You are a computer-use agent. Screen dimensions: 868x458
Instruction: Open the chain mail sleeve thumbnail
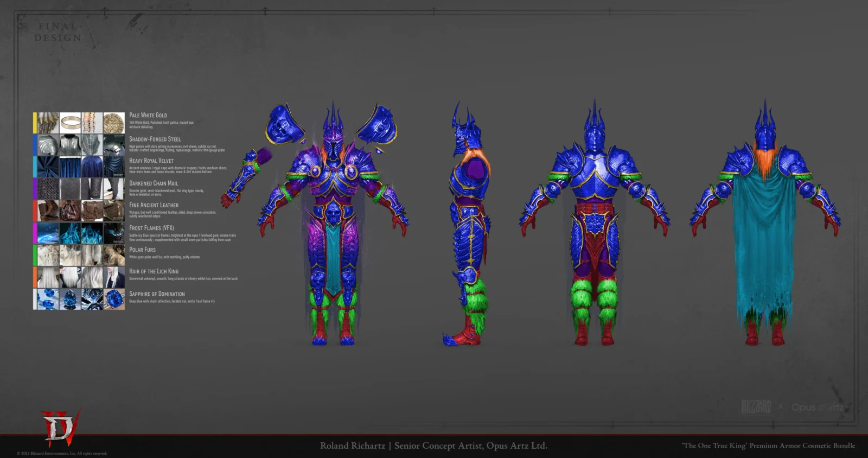tap(92, 189)
